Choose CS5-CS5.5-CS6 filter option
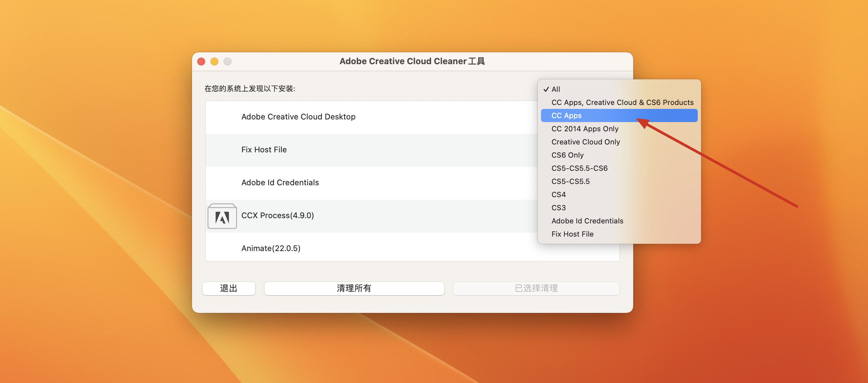This screenshot has height=383, width=868. tap(579, 168)
